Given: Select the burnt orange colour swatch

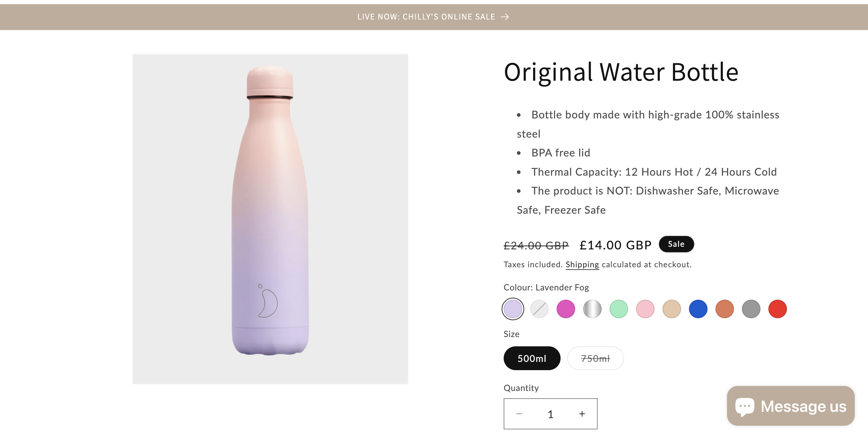Looking at the screenshot, I should click(x=724, y=309).
